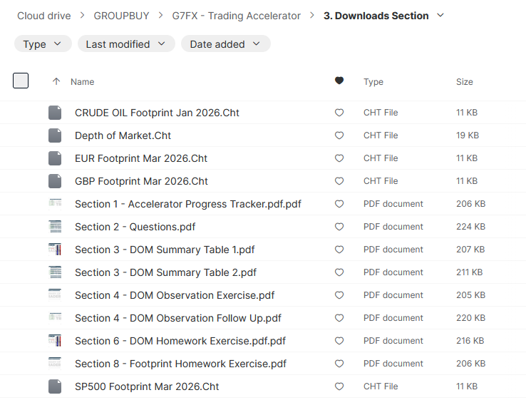Open the Type filter dropdown
Screen dimensions: 526x420
click(x=42, y=44)
